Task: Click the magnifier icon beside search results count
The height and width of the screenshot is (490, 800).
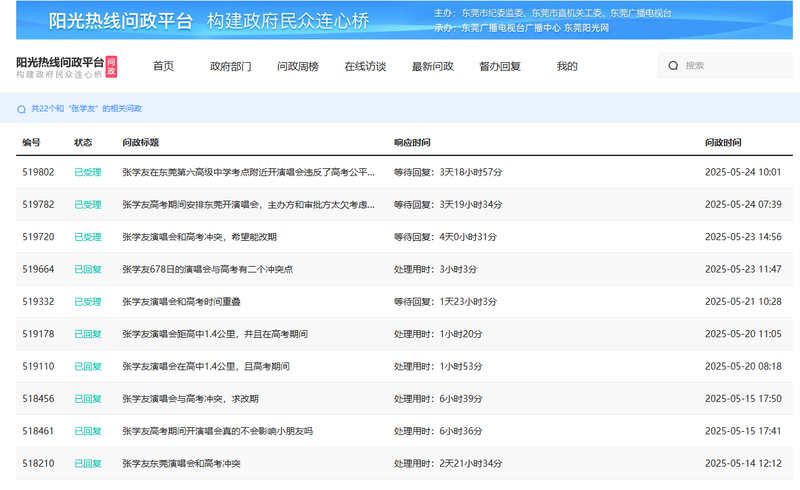Action: point(21,109)
